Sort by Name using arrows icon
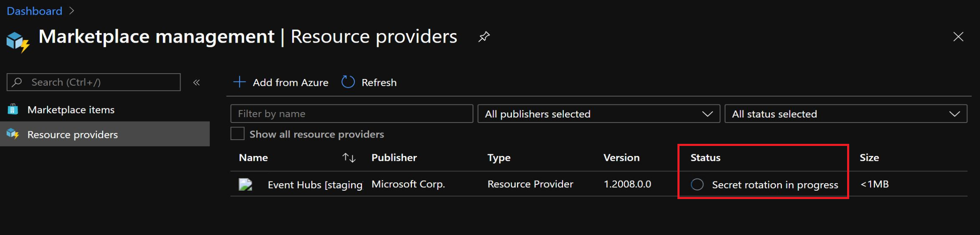 tap(349, 158)
